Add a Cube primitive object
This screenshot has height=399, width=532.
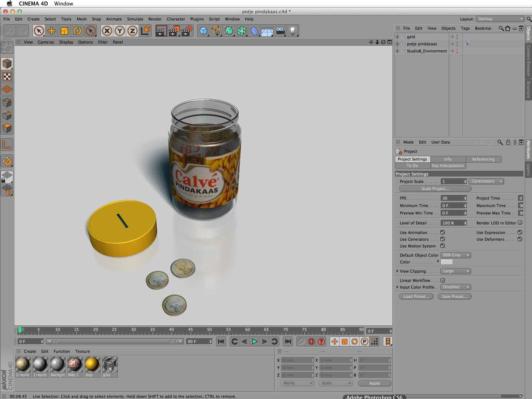tap(203, 31)
